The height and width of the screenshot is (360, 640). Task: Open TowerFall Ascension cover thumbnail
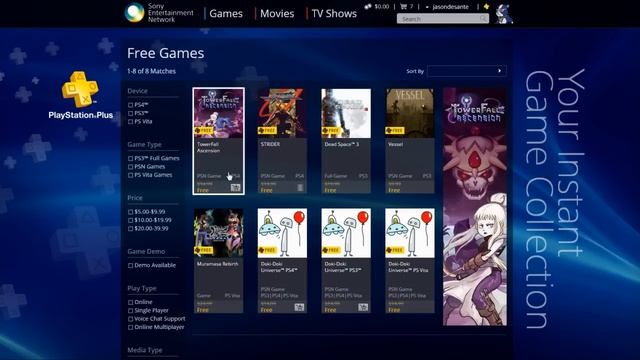click(218, 113)
